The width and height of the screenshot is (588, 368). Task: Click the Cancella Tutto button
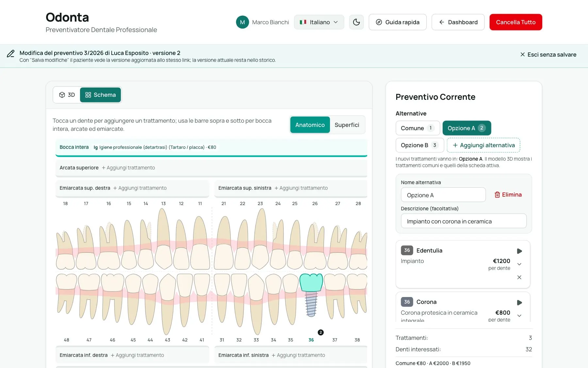point(516,22)
